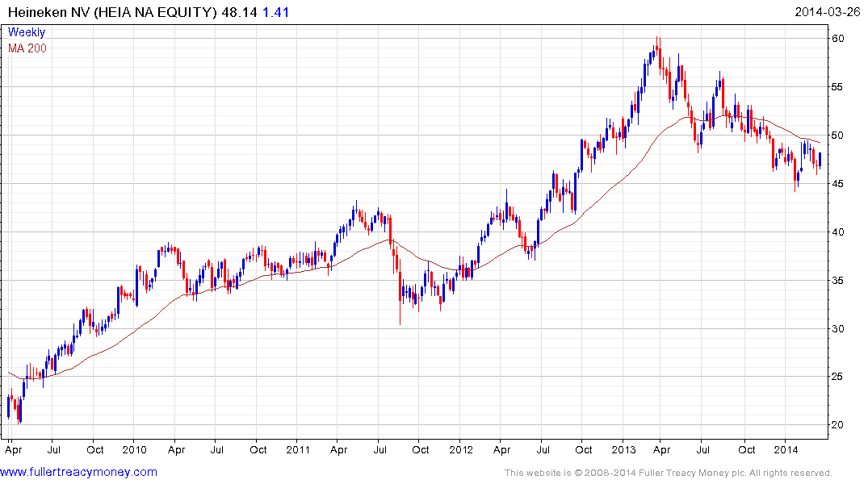Click the MA 200 legend label
Viewport: 868px width, 484px height.
(x=27, y=48)
